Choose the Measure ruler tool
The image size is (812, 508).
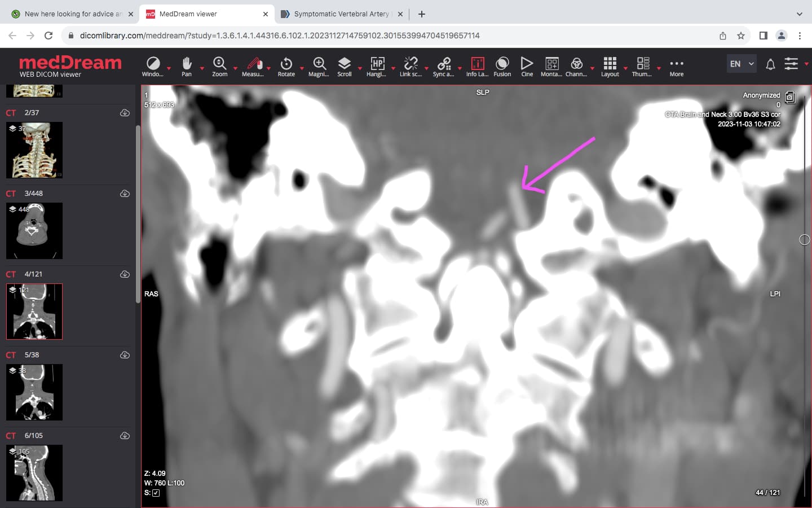click(253, 67)
